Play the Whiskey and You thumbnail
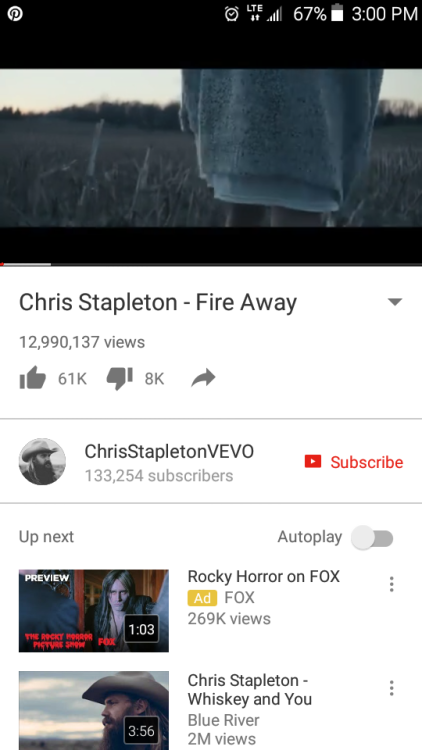Screen dimensions: 422x750 pyautogui.click(x=94, y=710)
